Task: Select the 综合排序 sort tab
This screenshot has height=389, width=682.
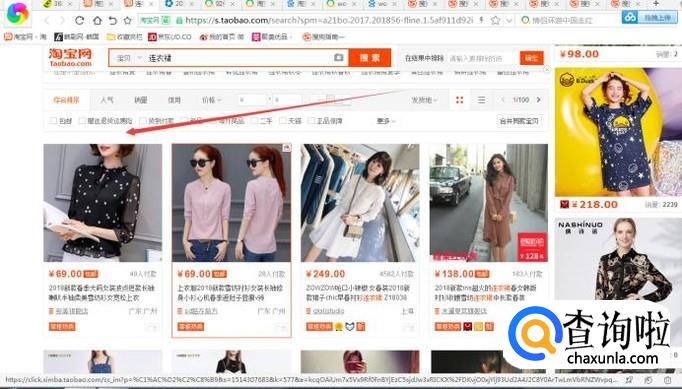Action: pyautogui.click(x=67, y=100)
